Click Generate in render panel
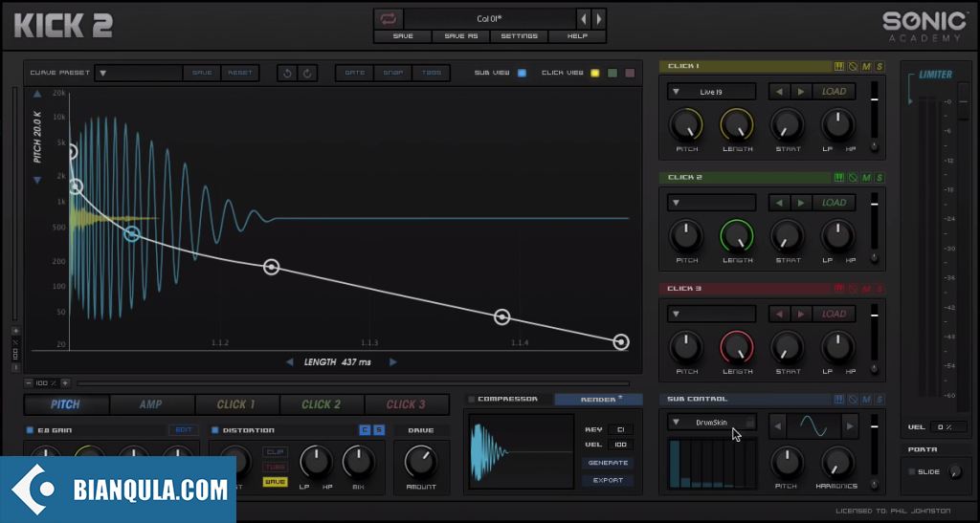The image size is (980, 523). (x=608, y=463)
